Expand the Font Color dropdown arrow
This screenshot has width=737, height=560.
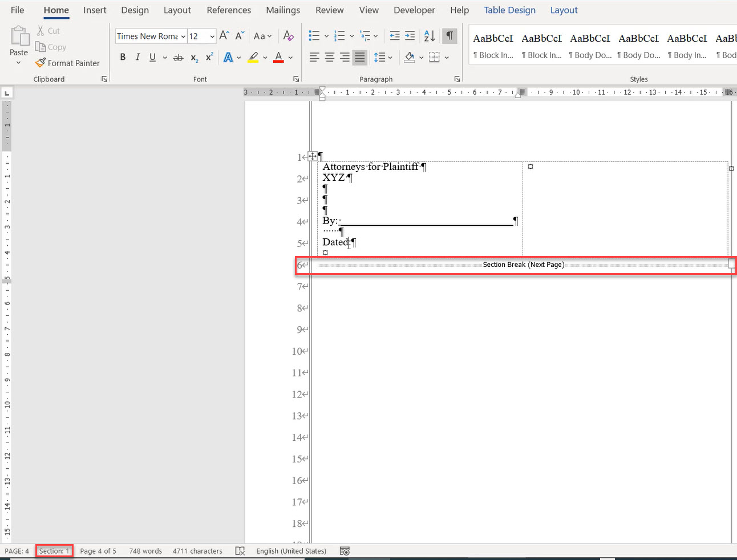[x=290, y=57]
